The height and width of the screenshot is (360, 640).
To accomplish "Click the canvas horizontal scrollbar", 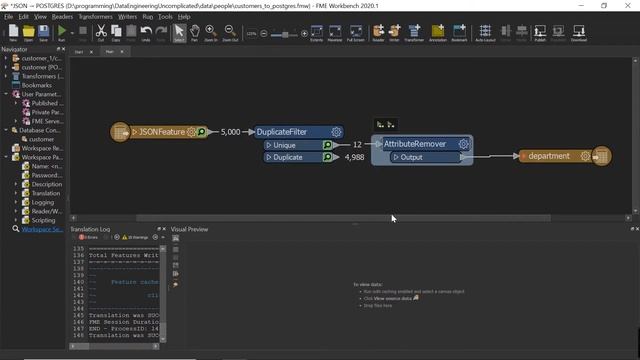I will (x=343, y=218).
